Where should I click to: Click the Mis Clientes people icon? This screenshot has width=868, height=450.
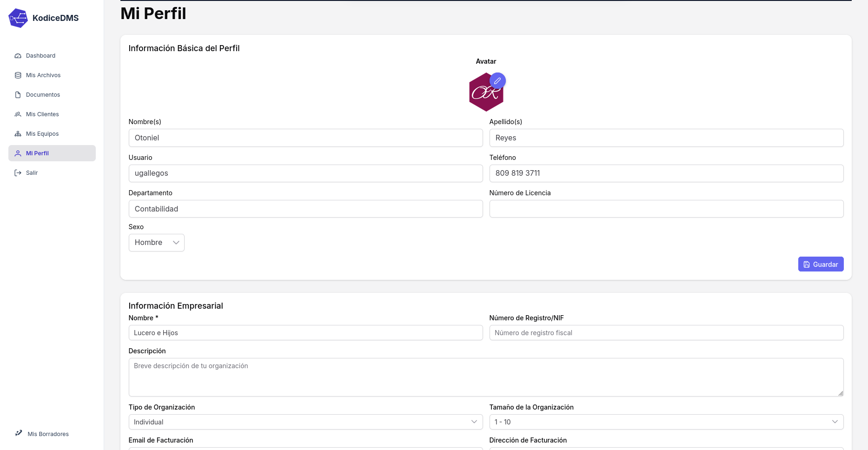[x=18, y=114]
